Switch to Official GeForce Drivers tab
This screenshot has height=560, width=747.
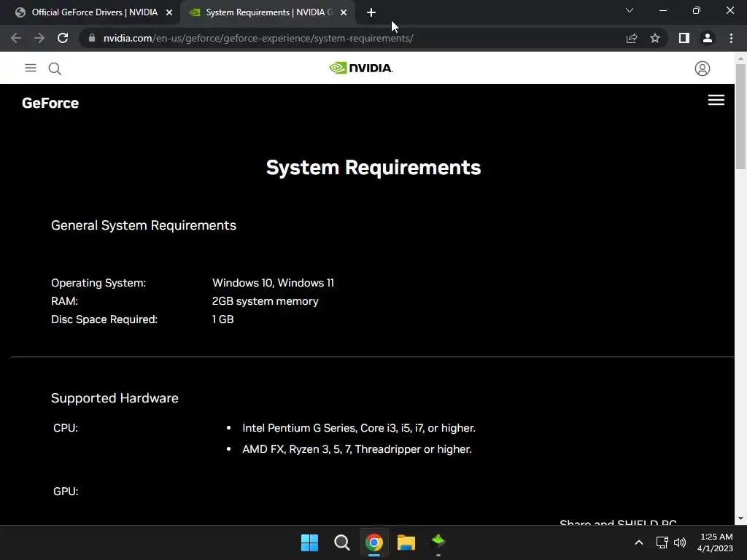point(94,12)
